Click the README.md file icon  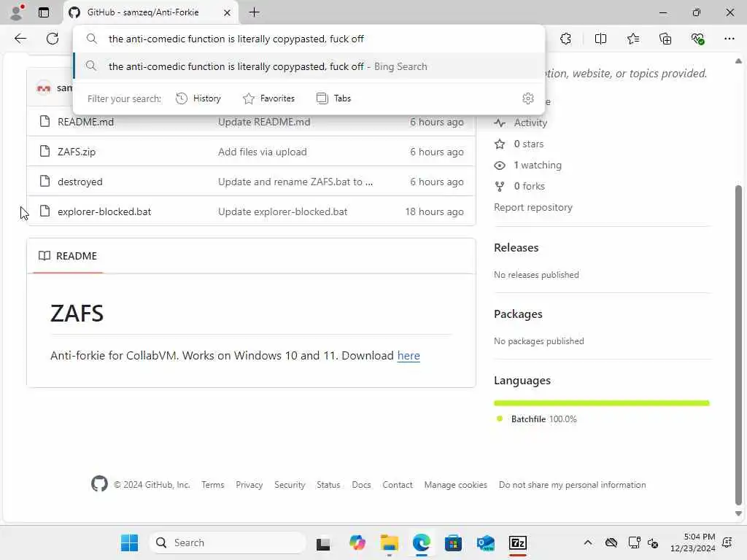pos(44,122)
